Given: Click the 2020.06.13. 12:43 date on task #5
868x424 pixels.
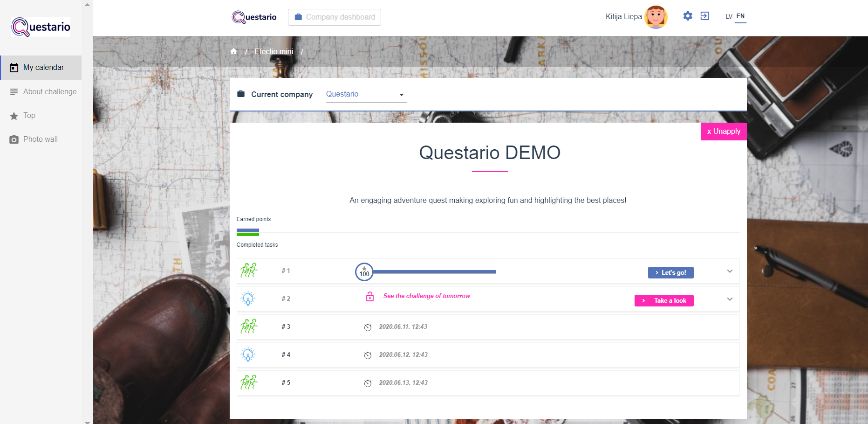Looking at the screenshot, I should tap(403, 383).
